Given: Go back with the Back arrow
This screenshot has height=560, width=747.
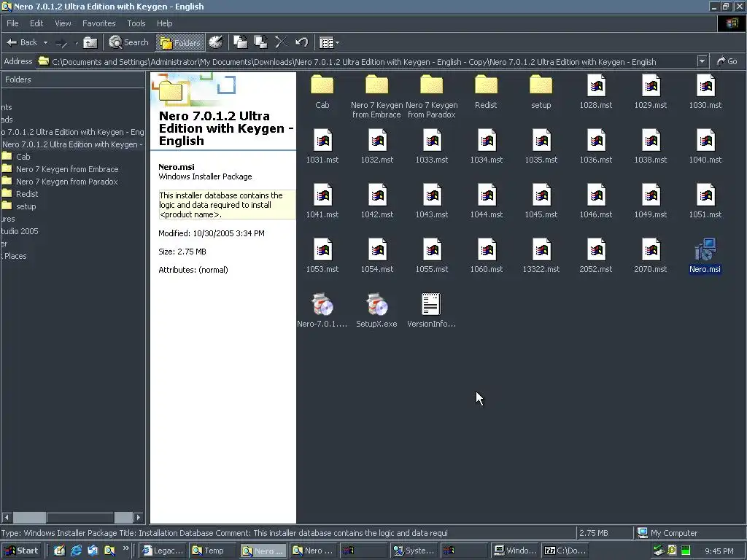Looking at the screenshot, I should click(21, 42).
